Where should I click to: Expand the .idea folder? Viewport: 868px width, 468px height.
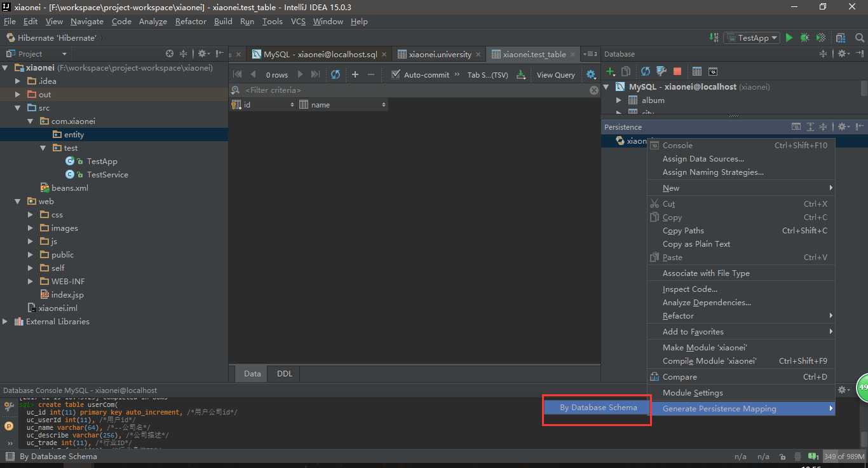(x=18, y=81)
